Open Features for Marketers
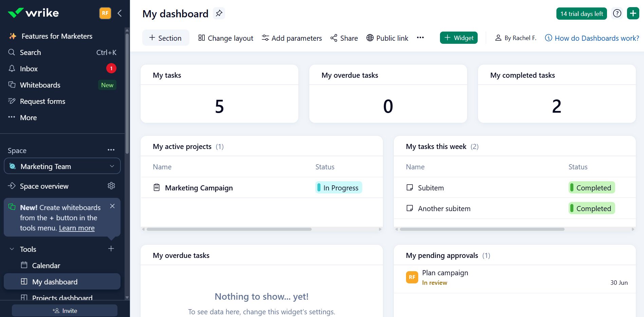 click(x=57, y=36)
